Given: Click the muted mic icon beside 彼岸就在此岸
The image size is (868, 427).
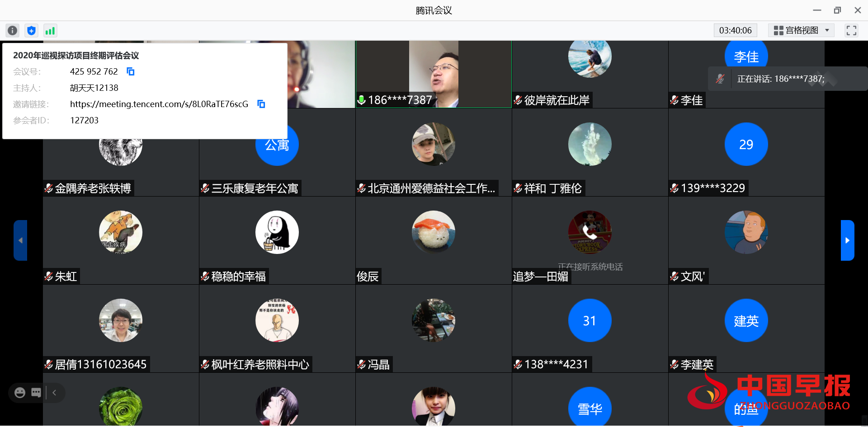Looking at the screenshot, I should click(x=518, y=100).
